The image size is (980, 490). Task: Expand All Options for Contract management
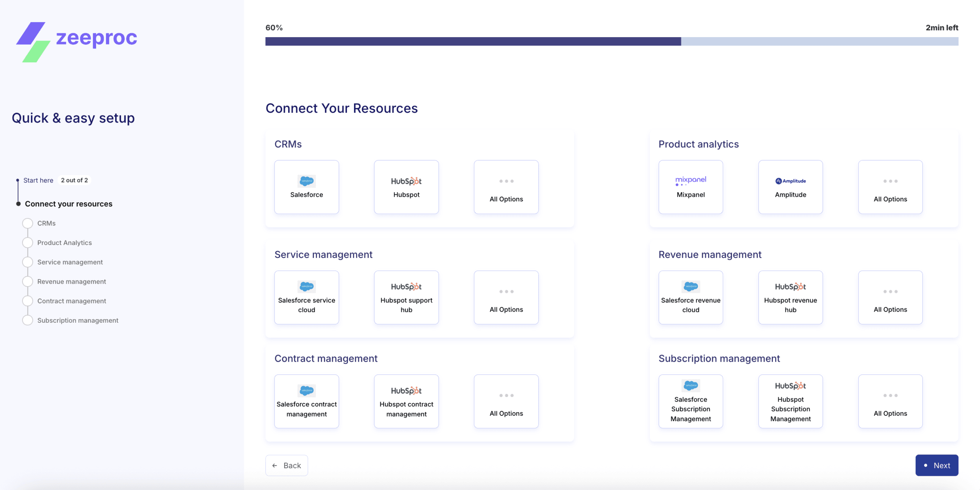pos(506,401)
